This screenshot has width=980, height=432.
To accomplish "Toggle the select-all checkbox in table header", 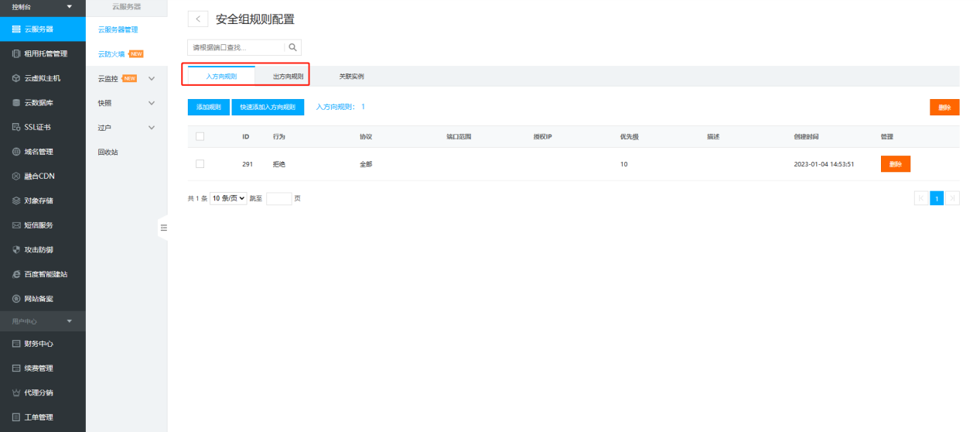I will [200, 136].
